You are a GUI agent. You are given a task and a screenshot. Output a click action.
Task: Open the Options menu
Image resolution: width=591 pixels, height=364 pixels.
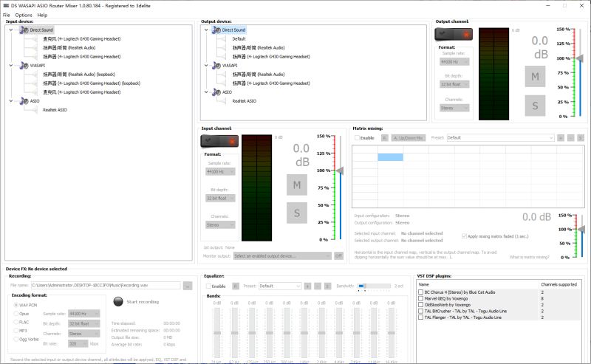click(24, 15)
